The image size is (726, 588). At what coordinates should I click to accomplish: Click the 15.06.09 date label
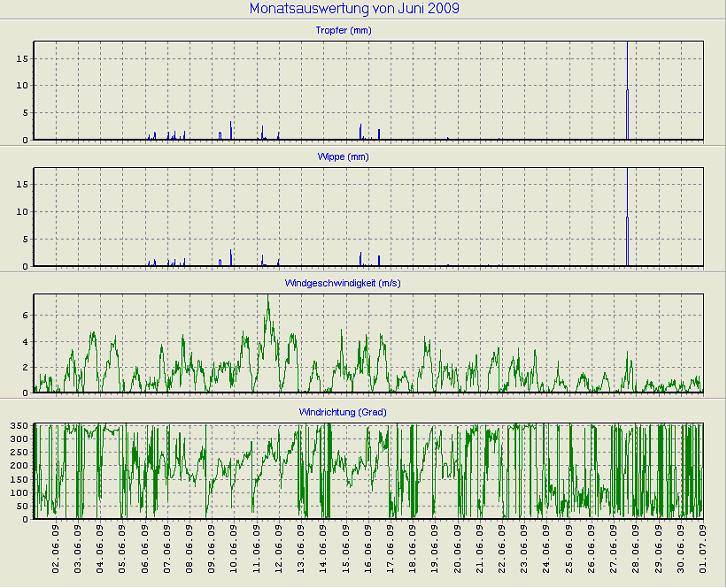point(347,552)
